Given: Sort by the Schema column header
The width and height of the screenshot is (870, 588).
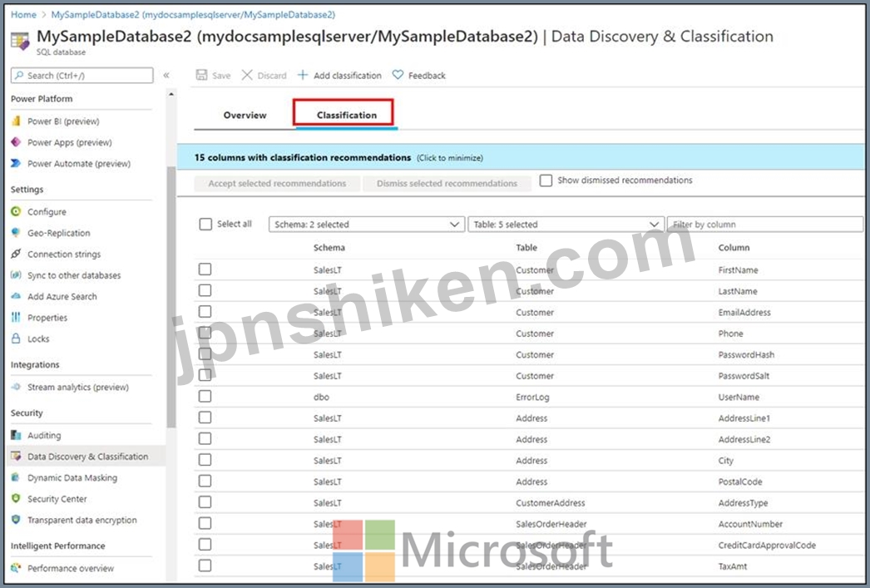Looking at the screenshot, I should tap(329, 247).
